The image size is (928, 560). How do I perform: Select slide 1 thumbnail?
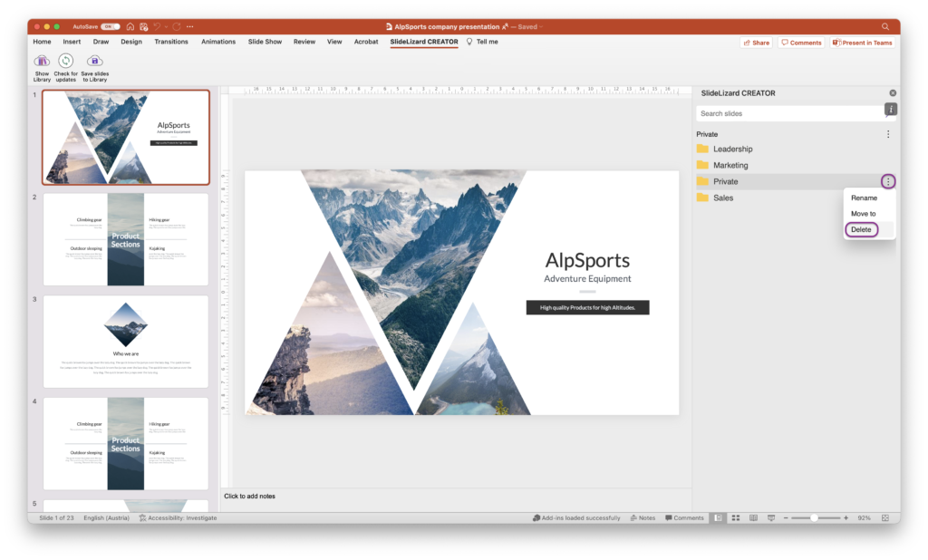125,138
